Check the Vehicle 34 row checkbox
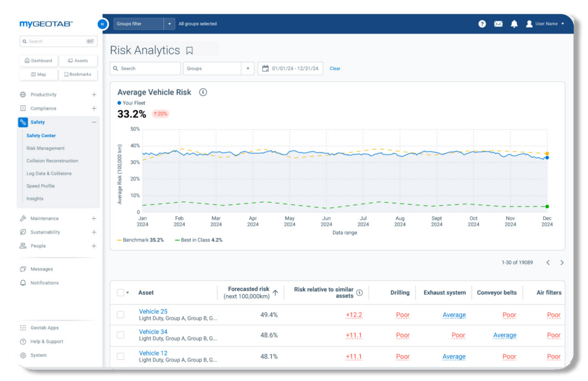The image size is (588, 381). [x=121, y=335]
